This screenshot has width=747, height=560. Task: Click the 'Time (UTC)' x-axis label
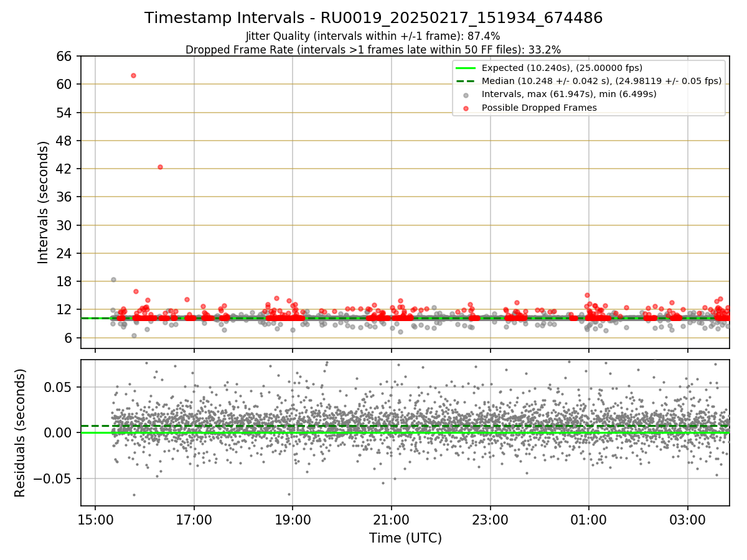tap(405, 538)
